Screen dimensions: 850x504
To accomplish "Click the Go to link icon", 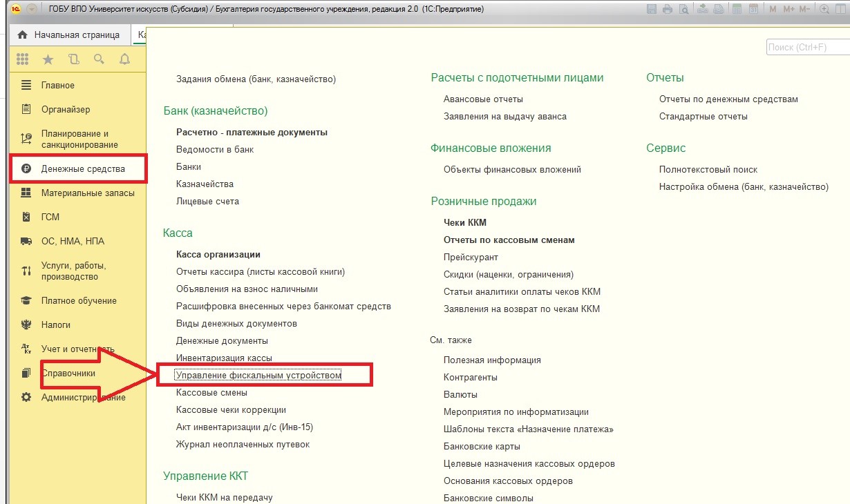I will pyautogui.click(x=719, y=9).
